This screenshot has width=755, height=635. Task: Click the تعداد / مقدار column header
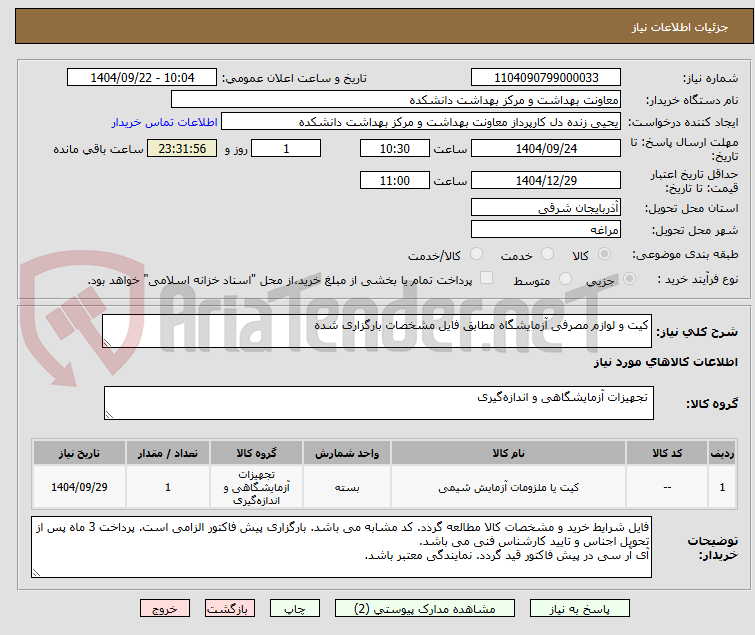[168, 453]
